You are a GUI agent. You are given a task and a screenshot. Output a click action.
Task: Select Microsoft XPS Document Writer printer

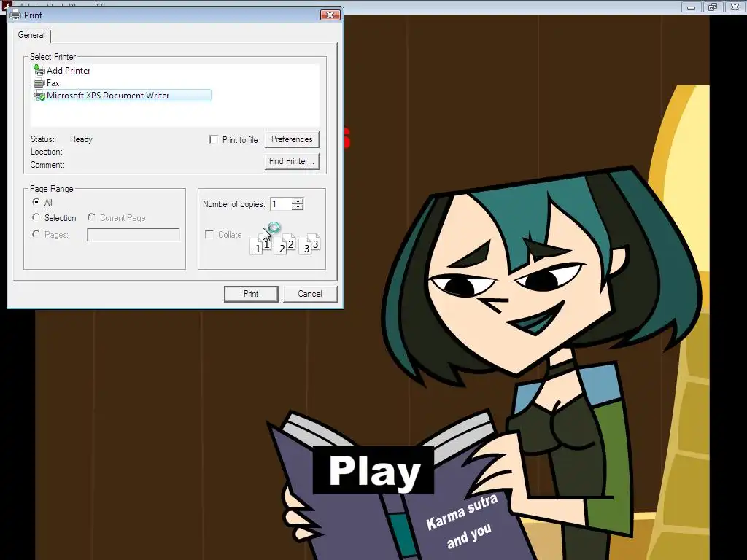(122, 96)
